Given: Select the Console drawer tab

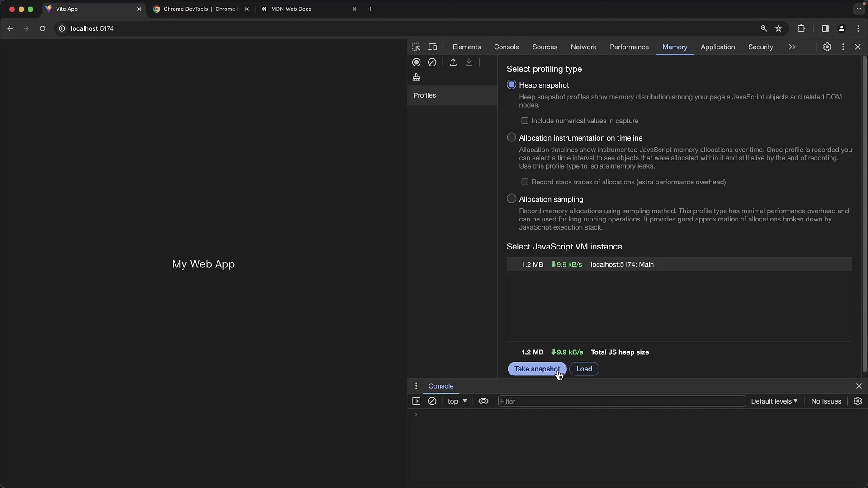Looking at the screenshot, I should pyautogui.click(x=441, y=386).
